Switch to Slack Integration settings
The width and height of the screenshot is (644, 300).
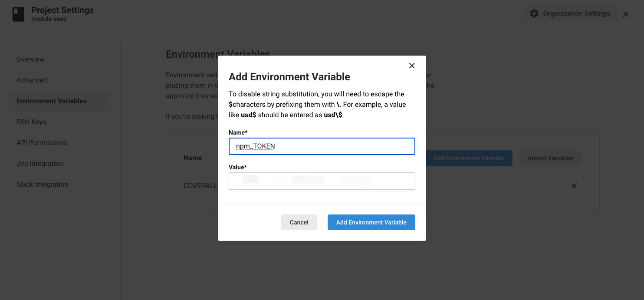pos(42,184)
